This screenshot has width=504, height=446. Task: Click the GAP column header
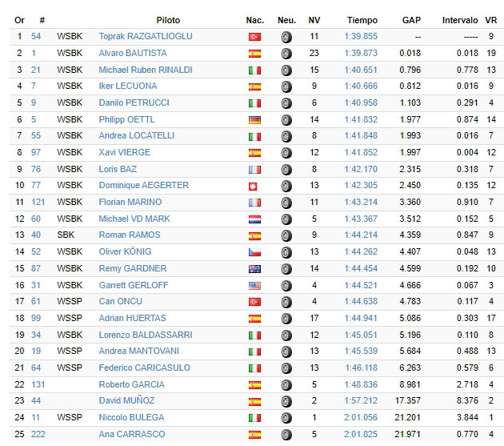tap(411, 20)
